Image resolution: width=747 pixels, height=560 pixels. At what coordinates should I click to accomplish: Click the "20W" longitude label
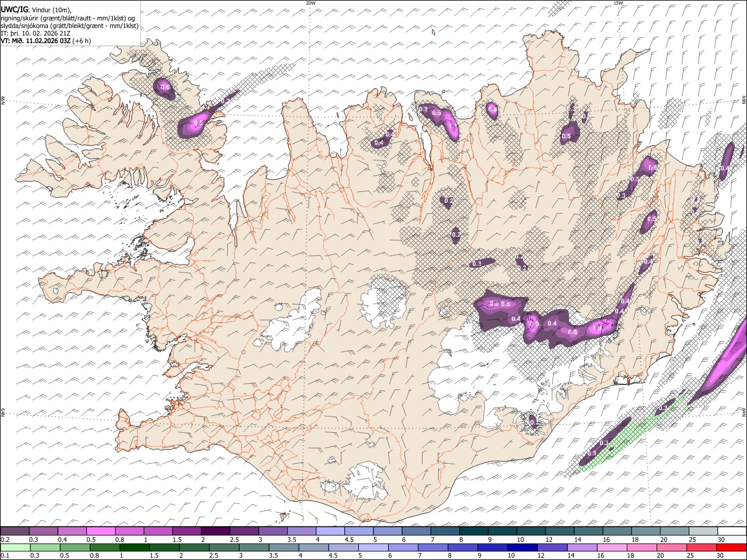[x=310, y=3]
